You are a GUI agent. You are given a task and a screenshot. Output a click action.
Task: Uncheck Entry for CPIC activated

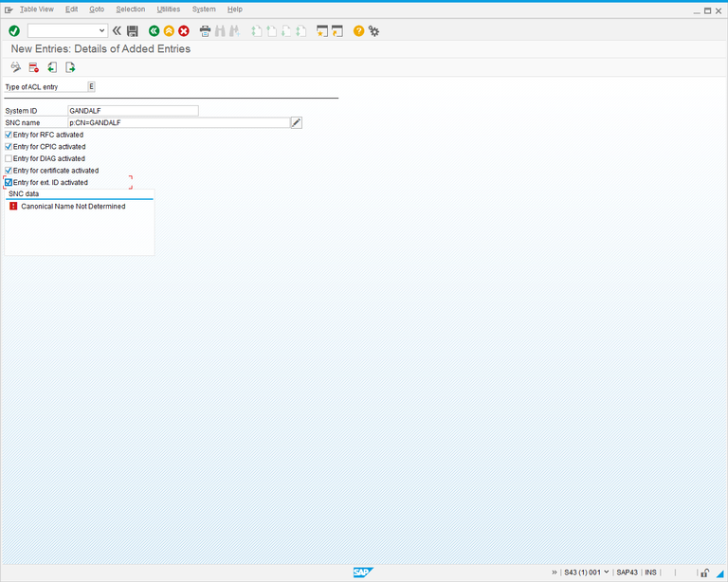tap(9, 147)
